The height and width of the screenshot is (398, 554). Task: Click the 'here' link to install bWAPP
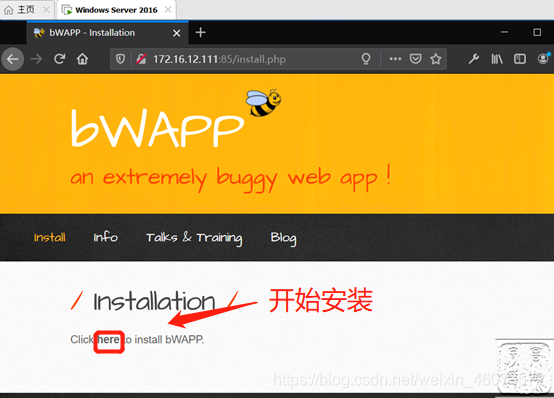point(108,340)
